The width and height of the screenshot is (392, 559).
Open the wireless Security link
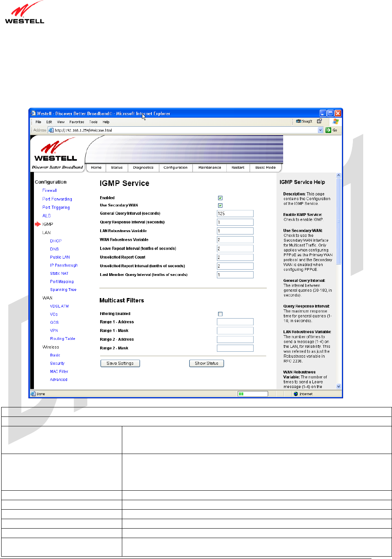click(x=58, y=363)
